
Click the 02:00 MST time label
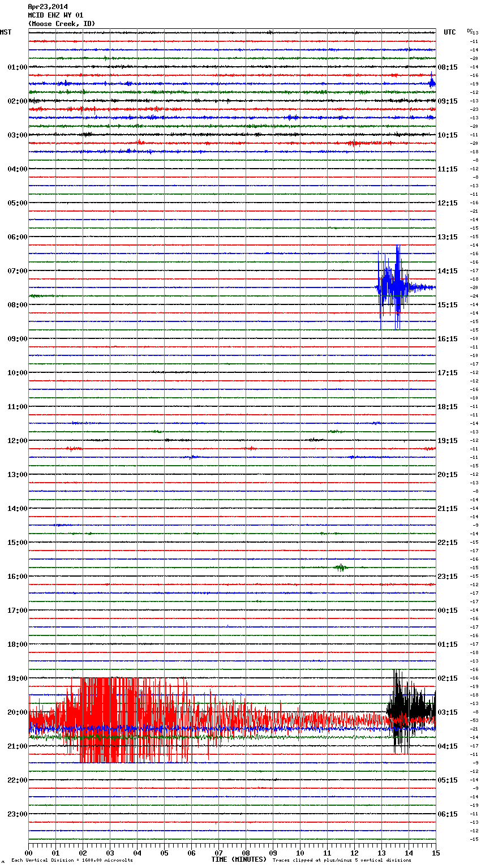[18, 101]
